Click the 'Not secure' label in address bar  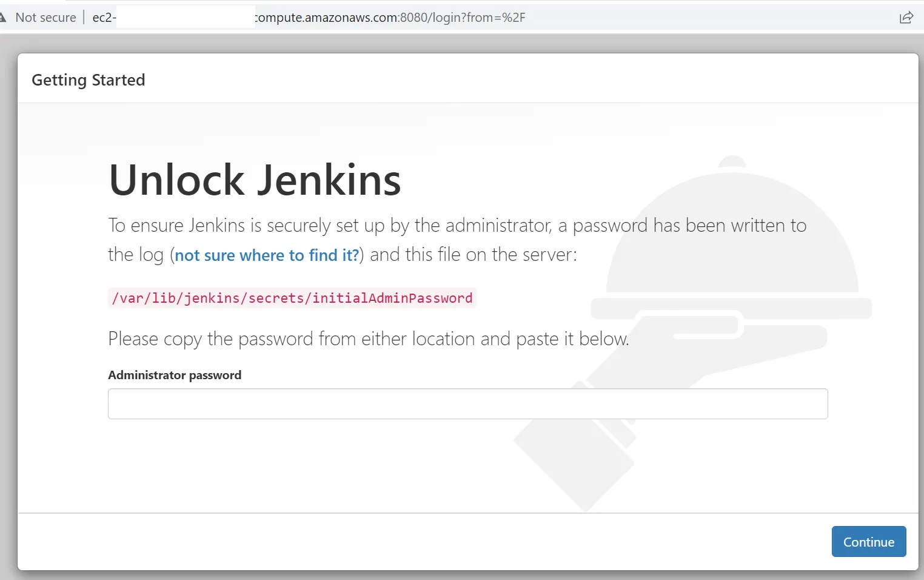click(46, 18)
